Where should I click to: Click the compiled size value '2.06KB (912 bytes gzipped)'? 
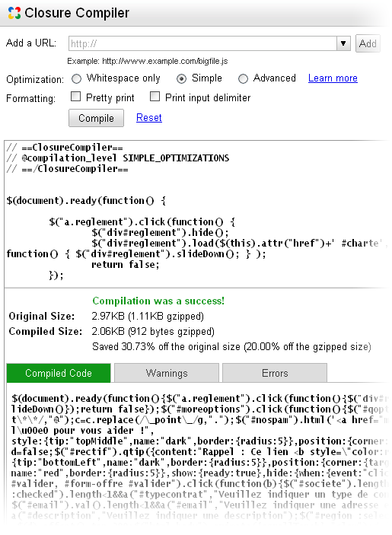(153, 332)
